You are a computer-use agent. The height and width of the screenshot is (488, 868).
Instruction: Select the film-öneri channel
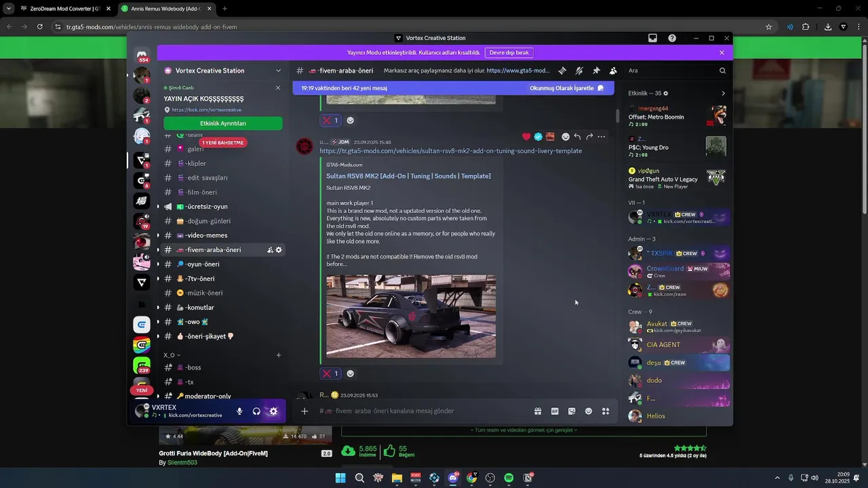click(223, 192)
